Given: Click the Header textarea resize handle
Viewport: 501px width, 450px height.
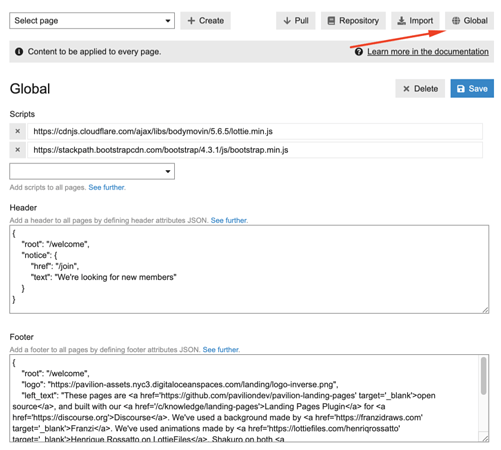Looking at the screenshot, I should (485, 310).
